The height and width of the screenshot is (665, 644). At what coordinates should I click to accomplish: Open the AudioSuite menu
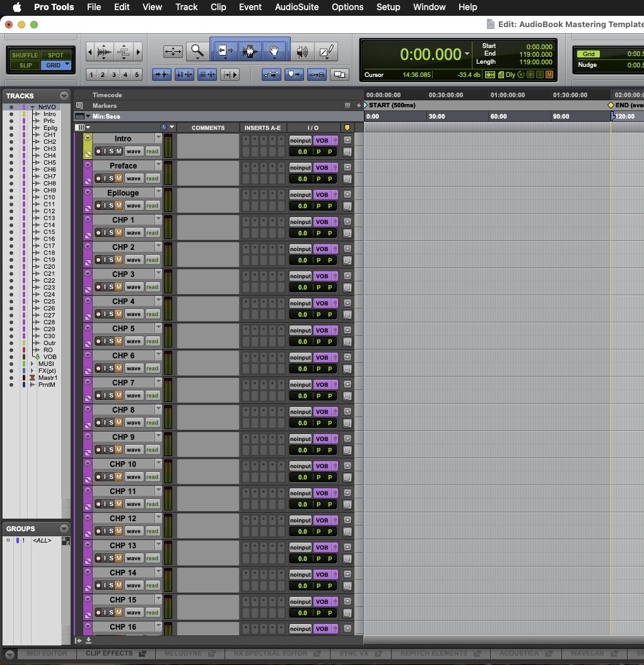click(x=297, y=7)
